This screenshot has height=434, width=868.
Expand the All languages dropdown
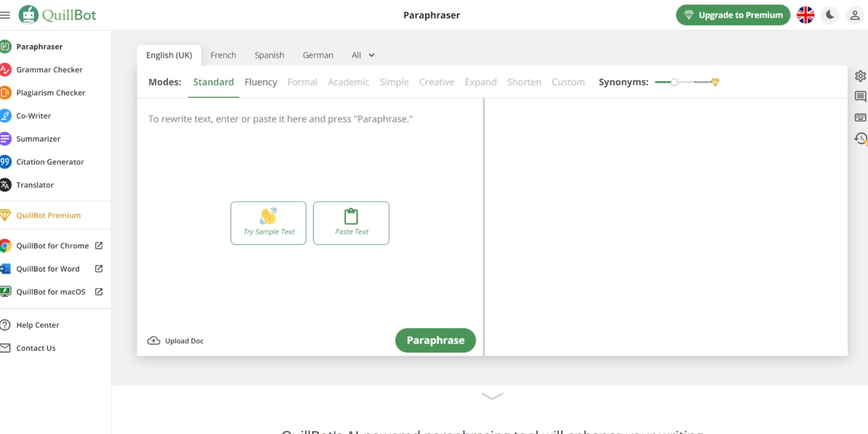point(362,55)
